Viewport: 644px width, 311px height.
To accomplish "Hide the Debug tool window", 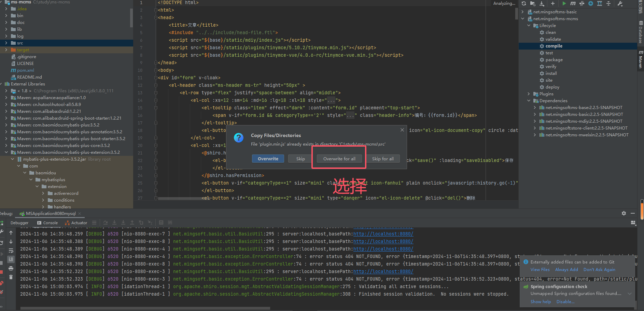I will [633, 213].
